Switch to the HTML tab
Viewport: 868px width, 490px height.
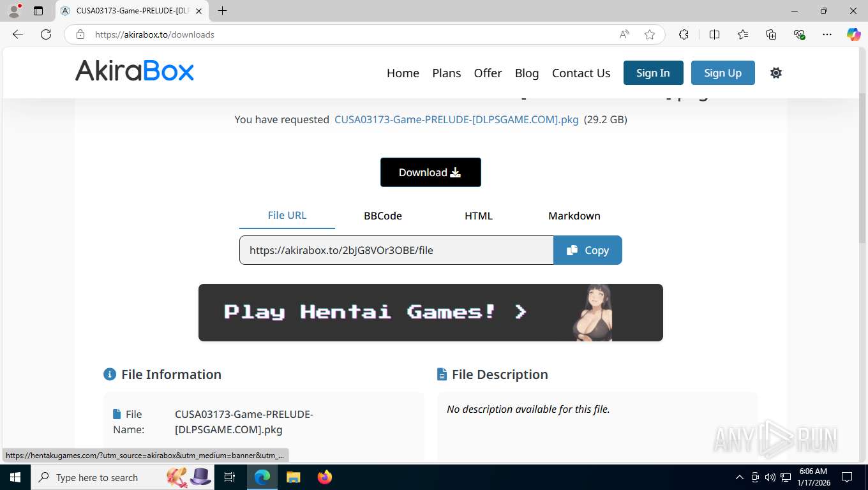pyautogui.click(x=479, y=216)
